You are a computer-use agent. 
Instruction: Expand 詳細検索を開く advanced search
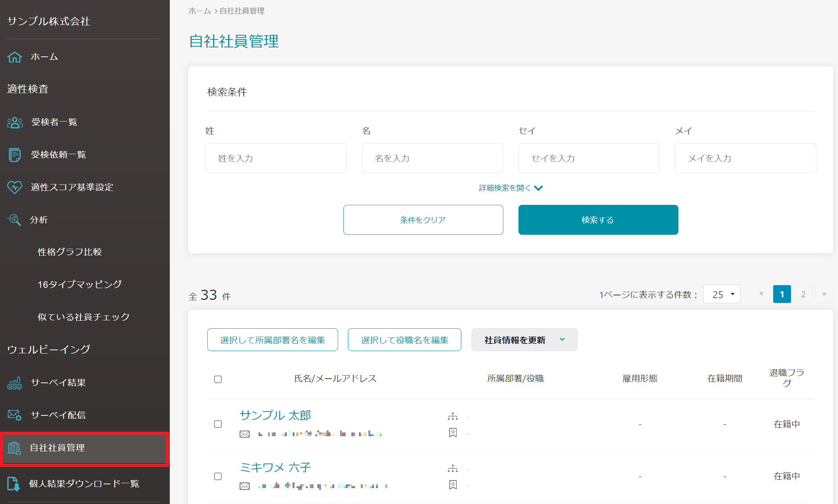(511, 188)
